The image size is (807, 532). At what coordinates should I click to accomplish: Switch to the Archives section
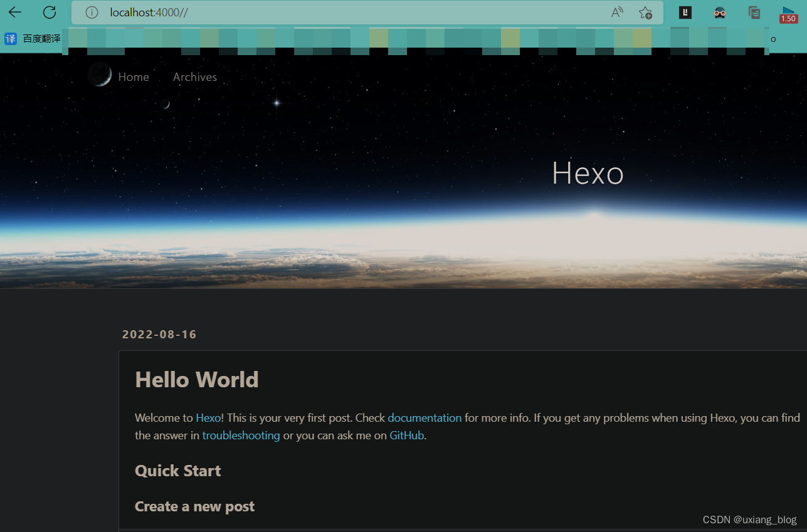tap(194, 76)
